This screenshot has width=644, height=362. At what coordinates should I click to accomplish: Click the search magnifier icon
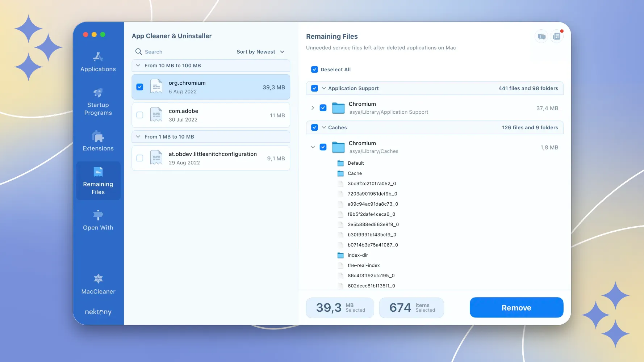coord(138,52)
